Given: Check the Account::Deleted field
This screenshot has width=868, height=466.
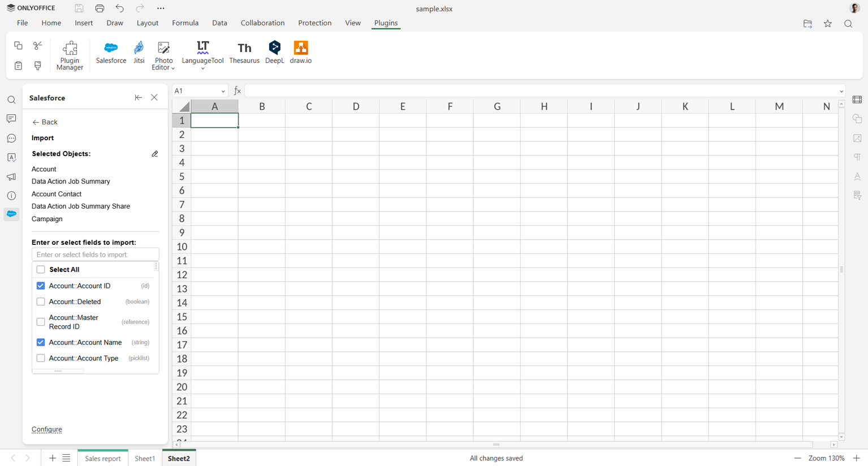Looking at the screenshot, I should pos(41,301).
